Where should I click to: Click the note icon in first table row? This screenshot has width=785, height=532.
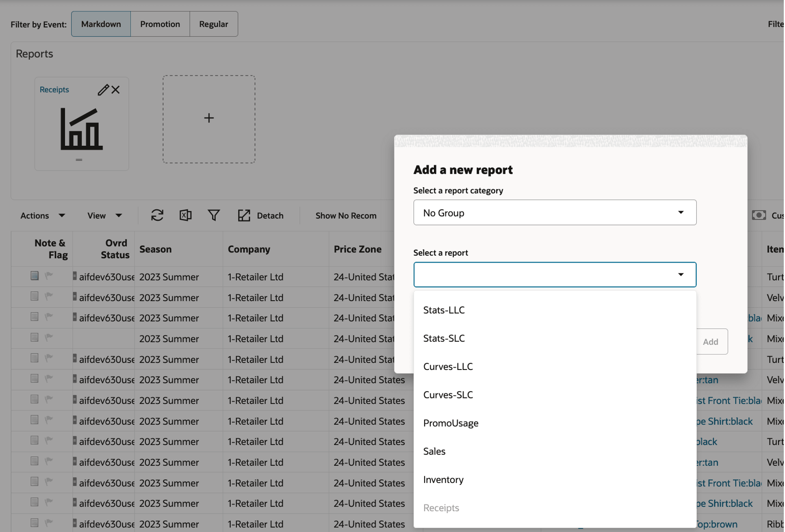point(35,276)
